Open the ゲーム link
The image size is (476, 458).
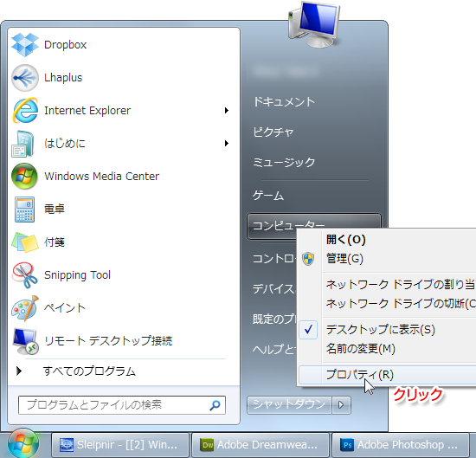pyautogui.click(x=268, y=196)
